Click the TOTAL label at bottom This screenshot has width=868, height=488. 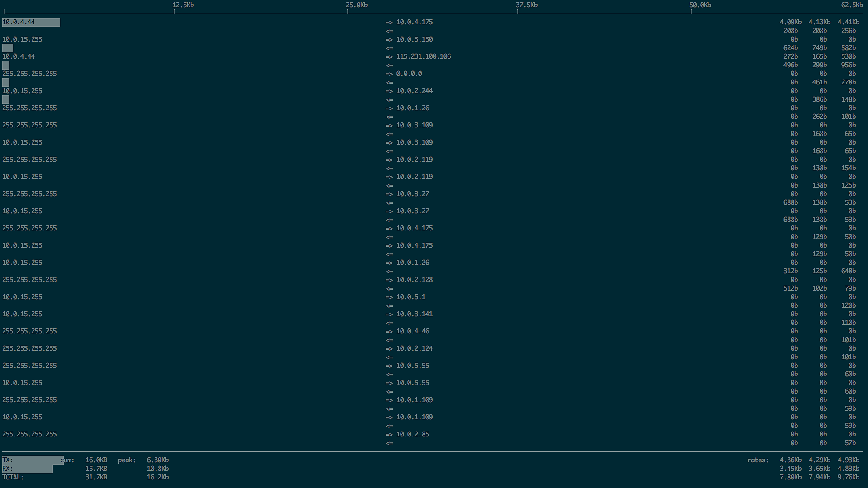click(x=13, y=477)
